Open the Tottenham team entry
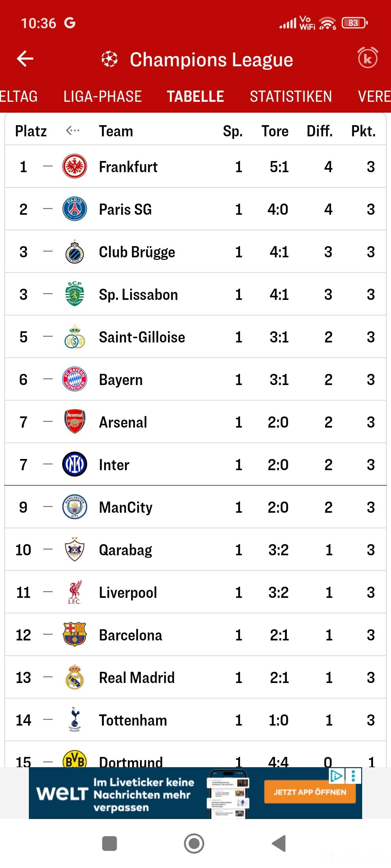The image size is (391, 868). [195, 720]
